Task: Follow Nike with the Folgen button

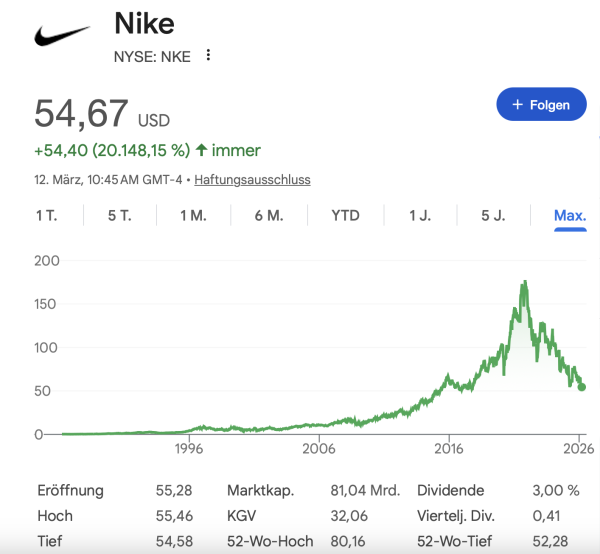Action: pos(541,104)
